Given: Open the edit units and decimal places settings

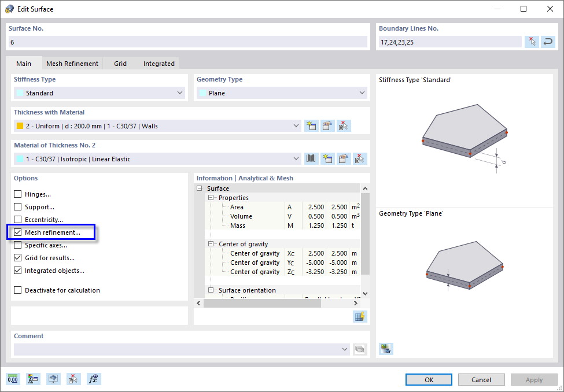Looking at the screenshot, I should click(x=13, y=379).
